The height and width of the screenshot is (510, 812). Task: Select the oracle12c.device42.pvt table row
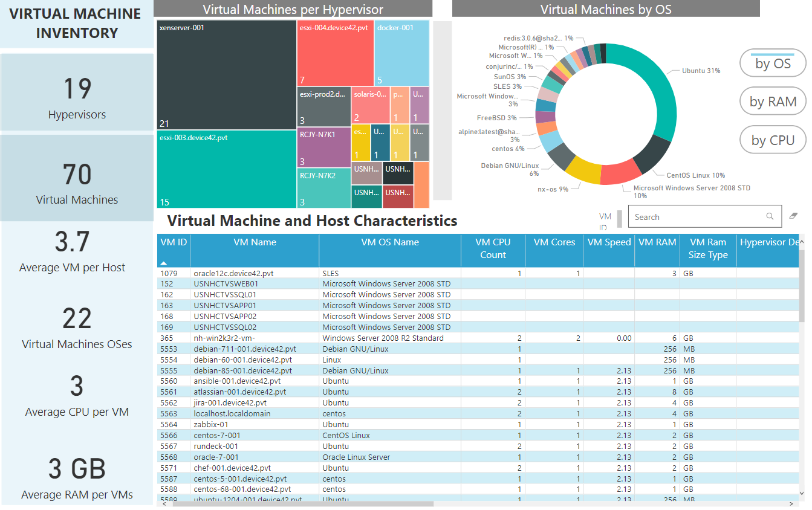point(478,273)
